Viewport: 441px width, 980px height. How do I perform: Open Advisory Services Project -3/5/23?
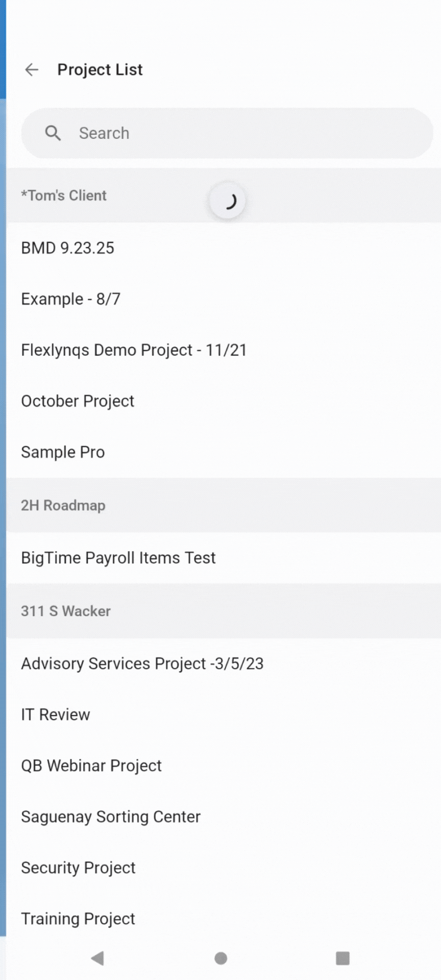click(142, 664)
